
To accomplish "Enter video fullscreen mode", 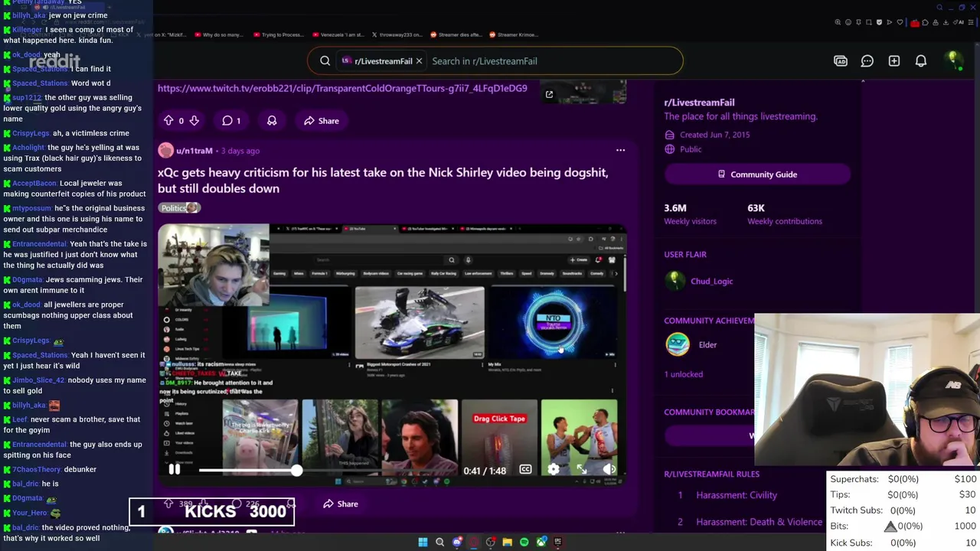I will 581,470.
